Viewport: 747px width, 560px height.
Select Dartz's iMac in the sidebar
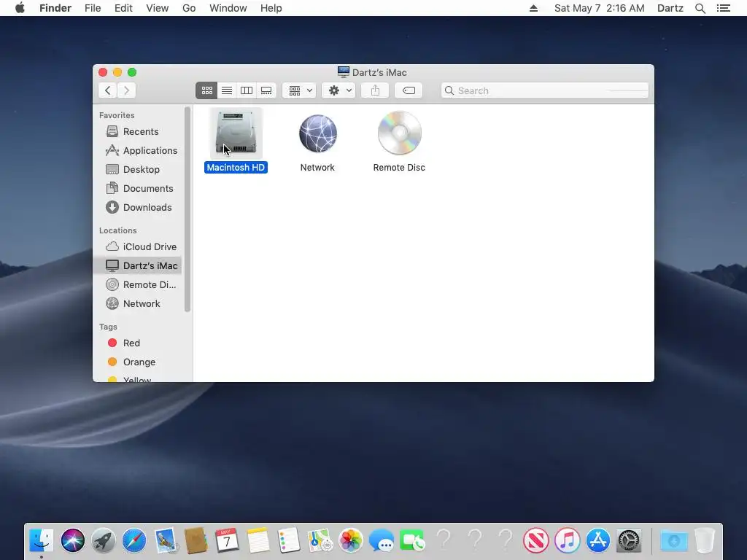138,265
